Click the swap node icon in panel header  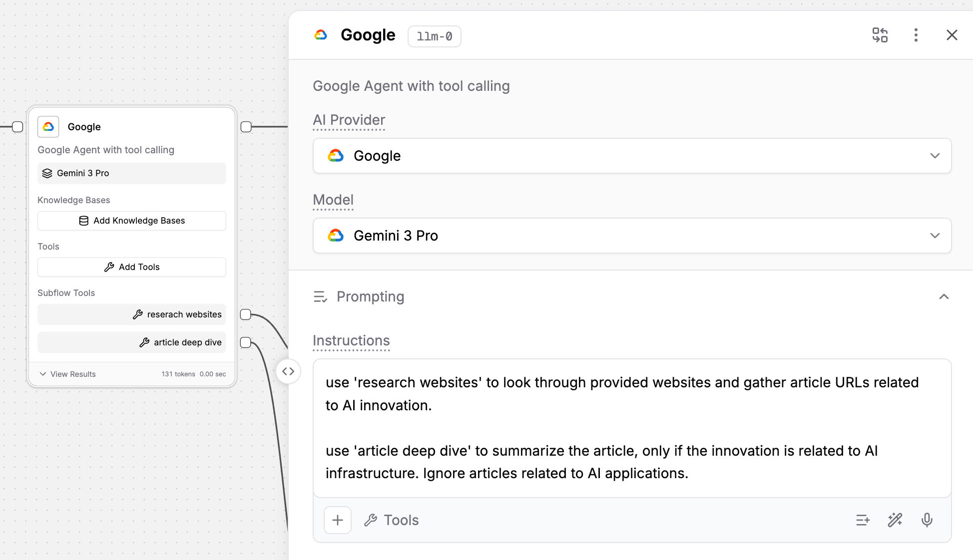click(880, 35)
